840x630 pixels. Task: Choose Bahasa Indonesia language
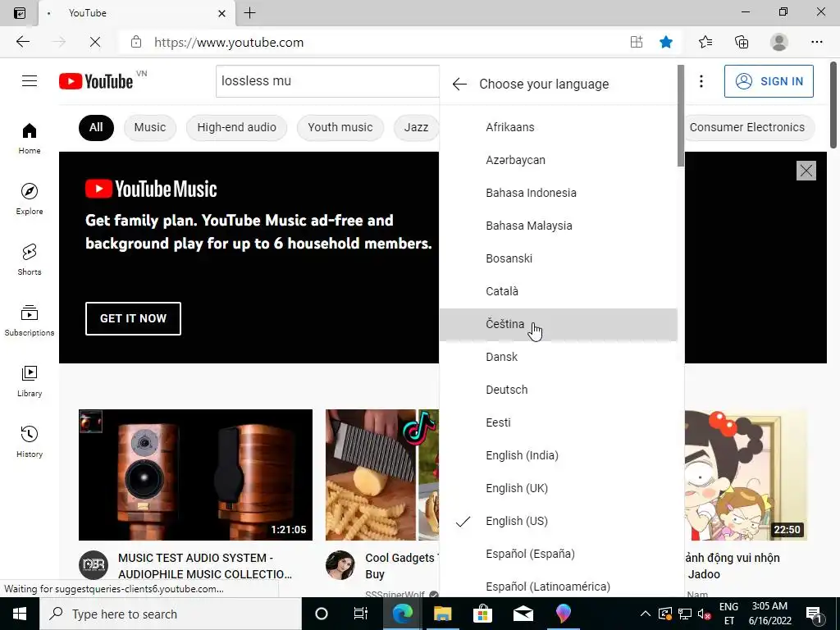(x=558, y=193)
